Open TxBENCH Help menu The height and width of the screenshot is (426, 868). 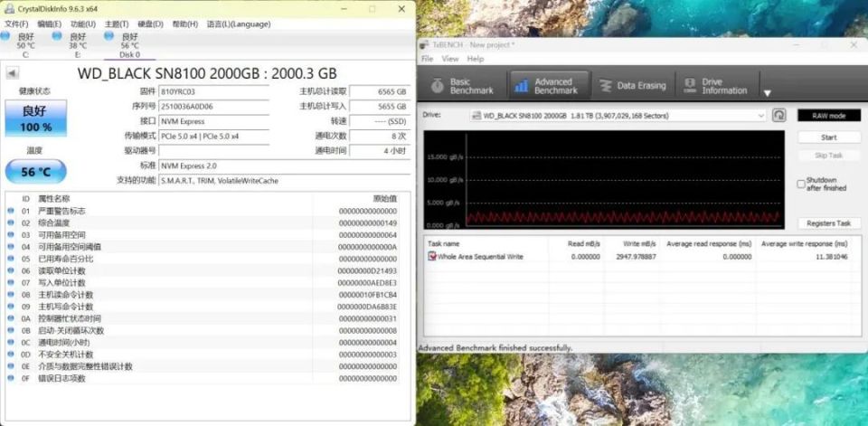475,59
